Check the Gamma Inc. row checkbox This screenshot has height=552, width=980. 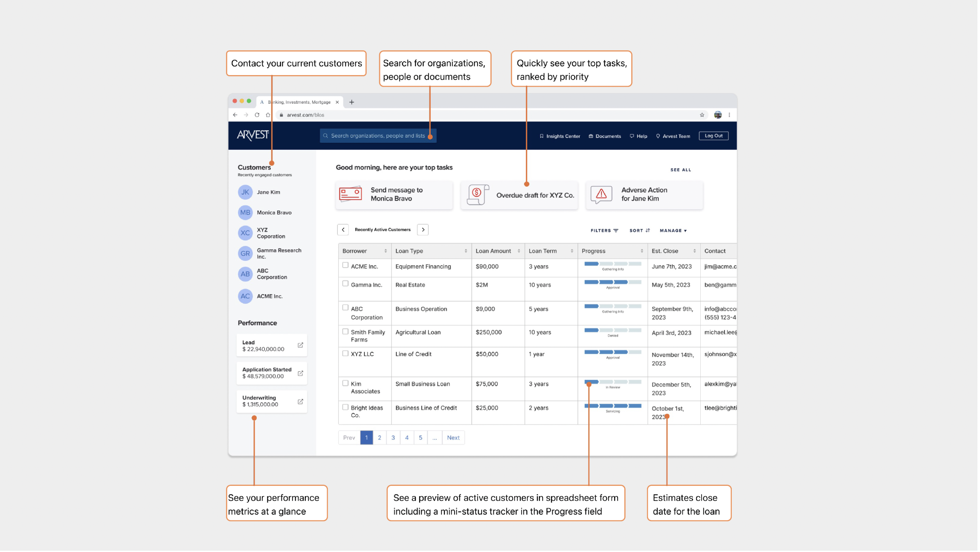(x=345, y=284)
